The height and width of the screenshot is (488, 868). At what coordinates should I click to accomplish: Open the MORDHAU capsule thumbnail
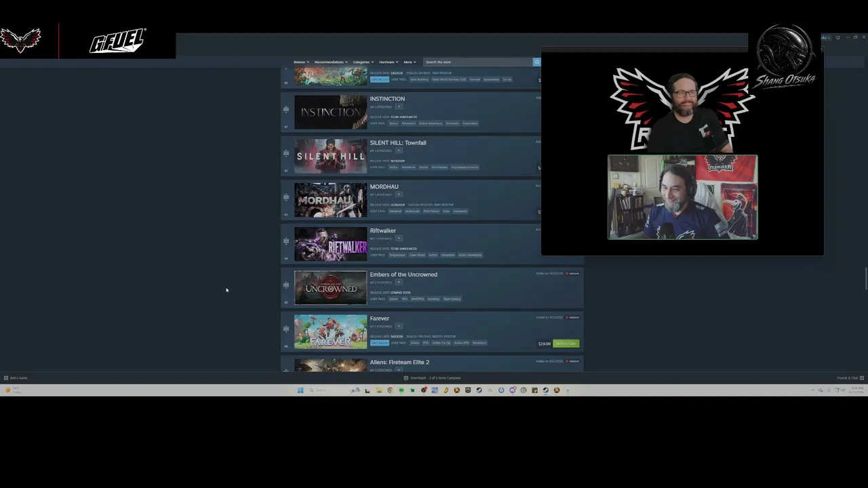pyautogui.click(x=330, y=200)
